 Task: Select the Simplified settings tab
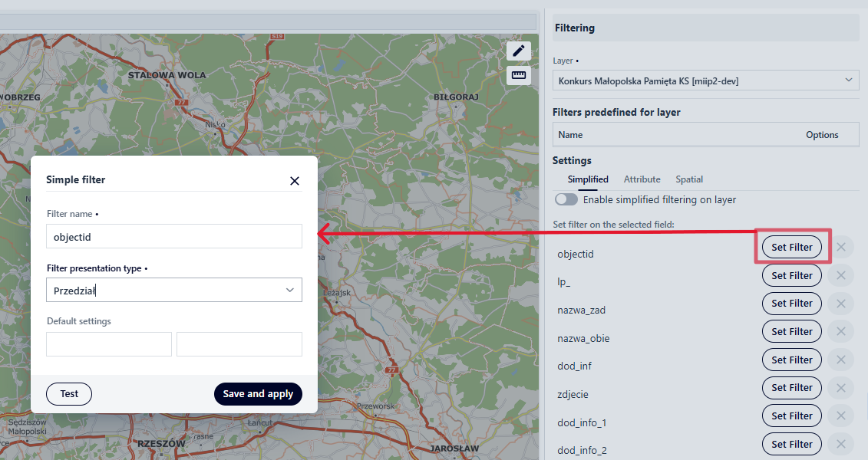coord(588,179)
